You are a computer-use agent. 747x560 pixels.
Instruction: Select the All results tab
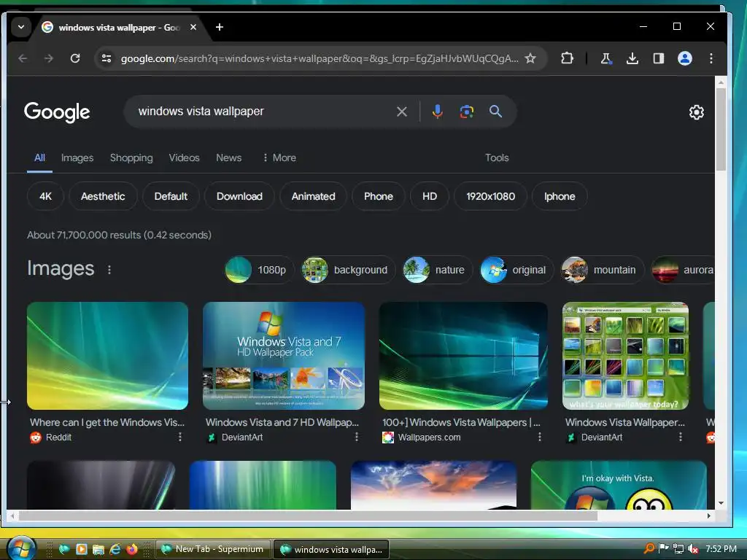pyautogui.click(x=39, y=157)
